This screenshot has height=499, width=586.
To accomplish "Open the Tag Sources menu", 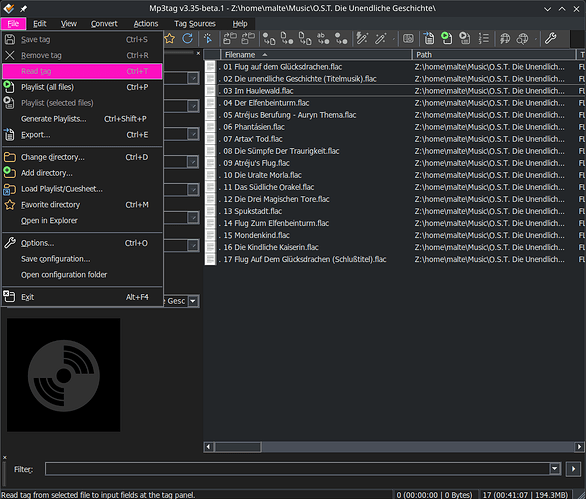I will tap(195, 24).
